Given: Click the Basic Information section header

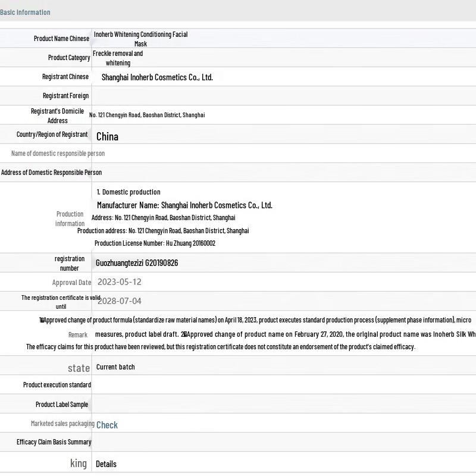Looking at the screenshot, I should (25, 12).
